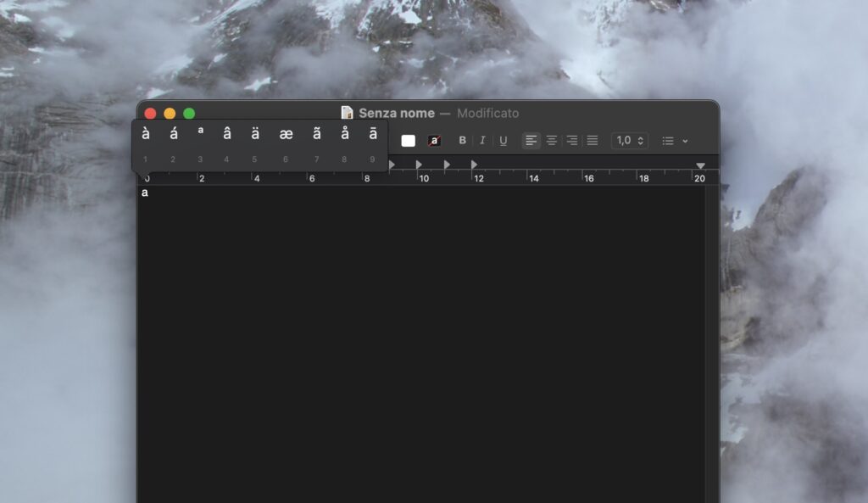The width and height of the screenshot is (868, 503).
Task: Choose the æ character from accent popup
Action: click(x=286, y=134)
